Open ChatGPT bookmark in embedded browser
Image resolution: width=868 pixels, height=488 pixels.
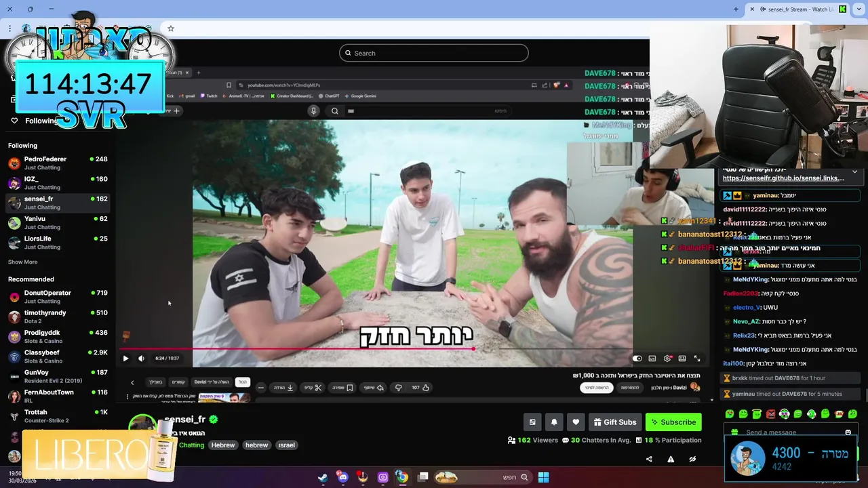328,96
